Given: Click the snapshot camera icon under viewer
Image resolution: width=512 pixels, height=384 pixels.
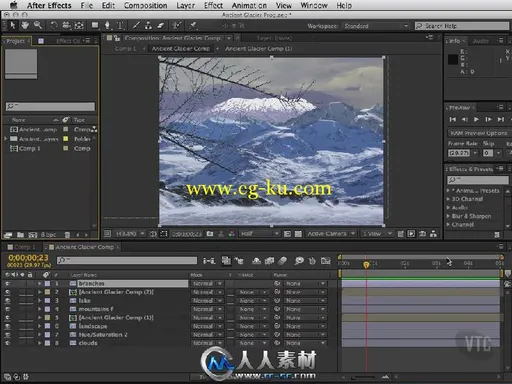Looking at the screenshot, I should (x=210, y=234).
